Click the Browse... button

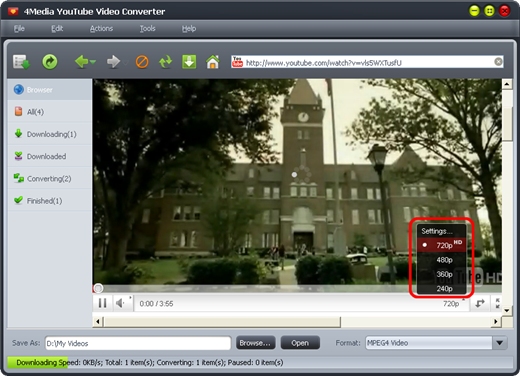[x=255, y=343]
